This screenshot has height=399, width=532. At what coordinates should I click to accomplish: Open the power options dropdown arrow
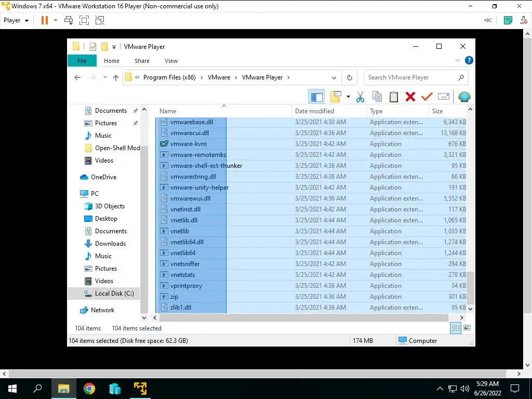pyautogui.click(x=56, y=20)
